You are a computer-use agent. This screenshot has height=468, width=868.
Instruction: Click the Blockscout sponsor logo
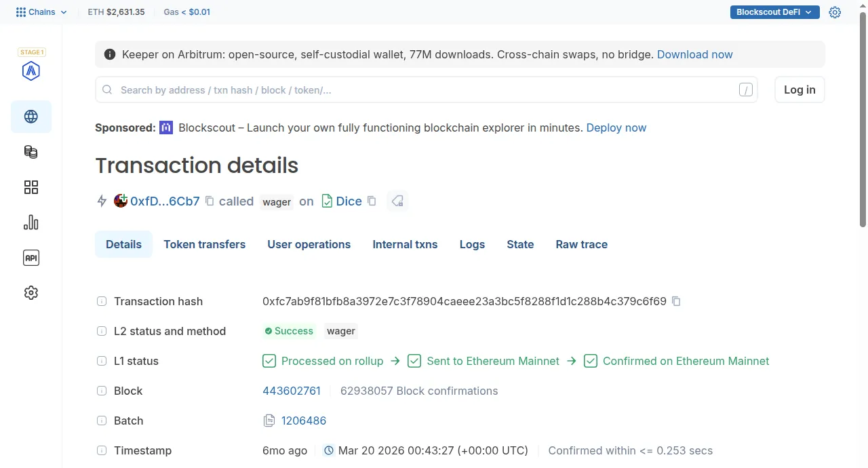pyautogui.click(x=166, y=128)
